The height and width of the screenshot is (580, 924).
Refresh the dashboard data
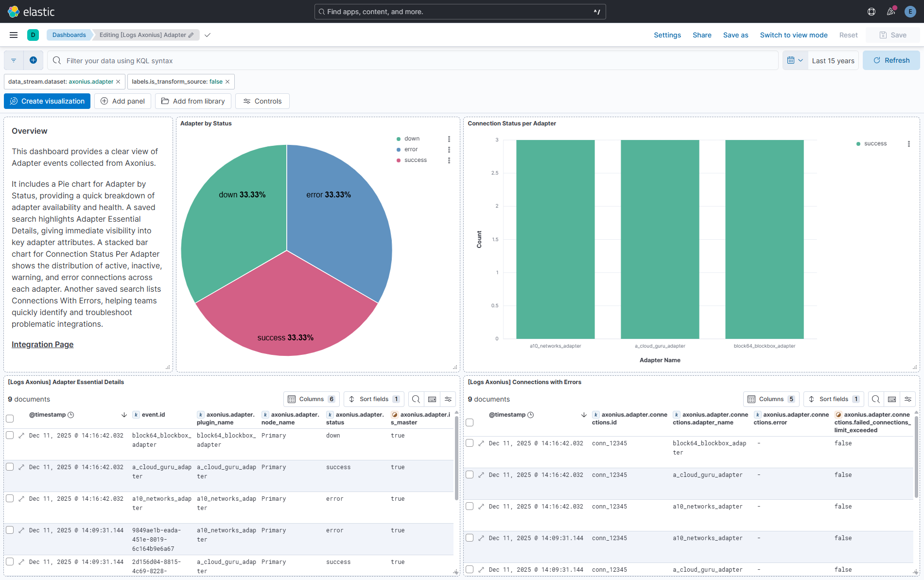pyautogui.click(x=891, y=60)
